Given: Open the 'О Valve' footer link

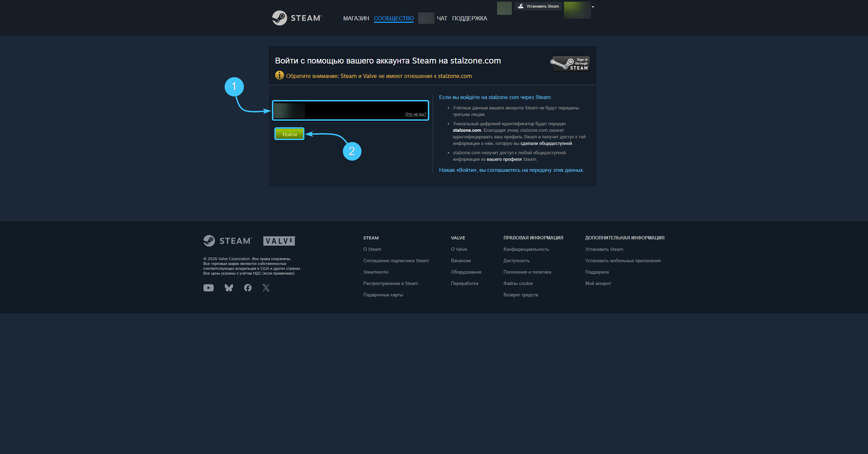Looking at the screenshot, I should 459,249.
